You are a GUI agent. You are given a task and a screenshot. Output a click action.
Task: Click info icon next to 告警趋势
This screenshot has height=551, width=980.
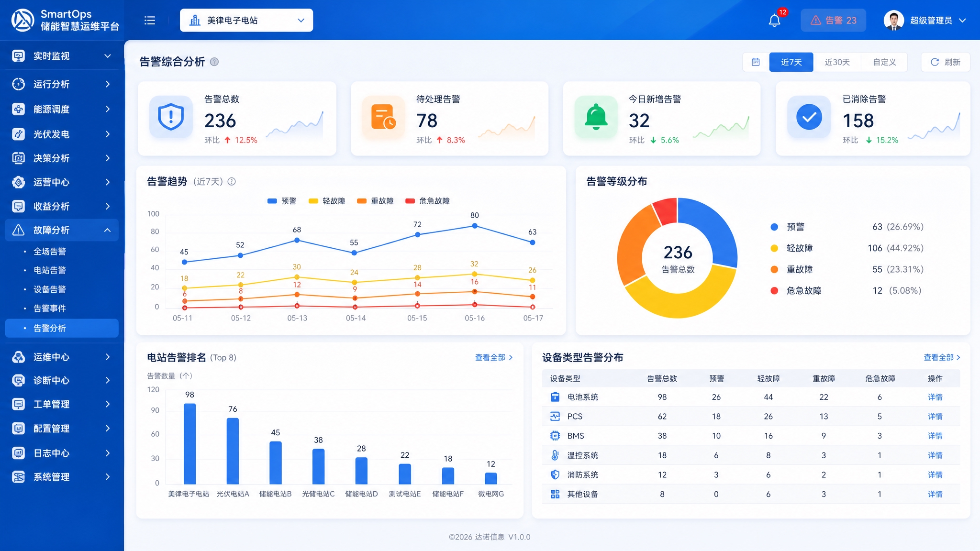[232, 182]
